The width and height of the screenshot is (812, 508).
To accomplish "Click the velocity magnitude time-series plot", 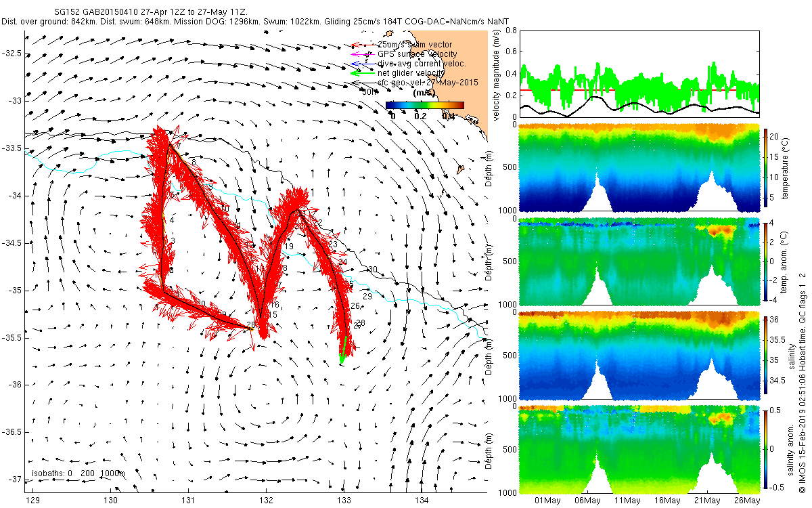I will coord(639,73).
